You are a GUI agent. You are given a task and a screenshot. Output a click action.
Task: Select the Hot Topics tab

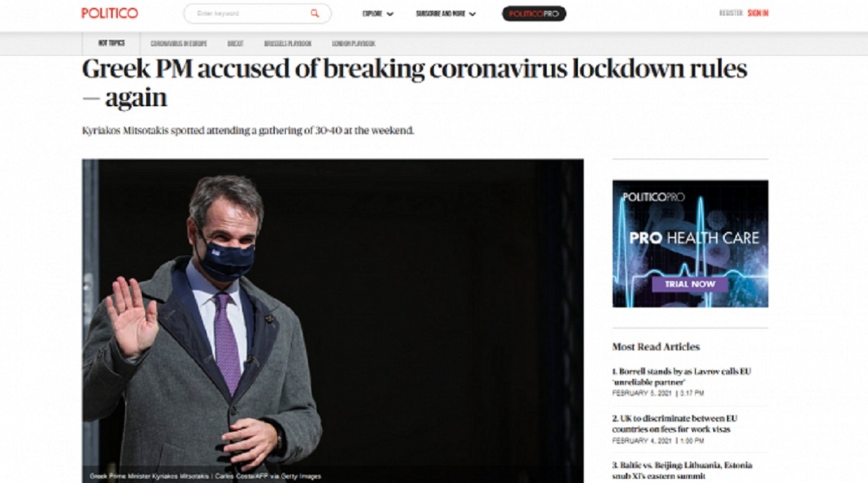click(x=111, y=43)
